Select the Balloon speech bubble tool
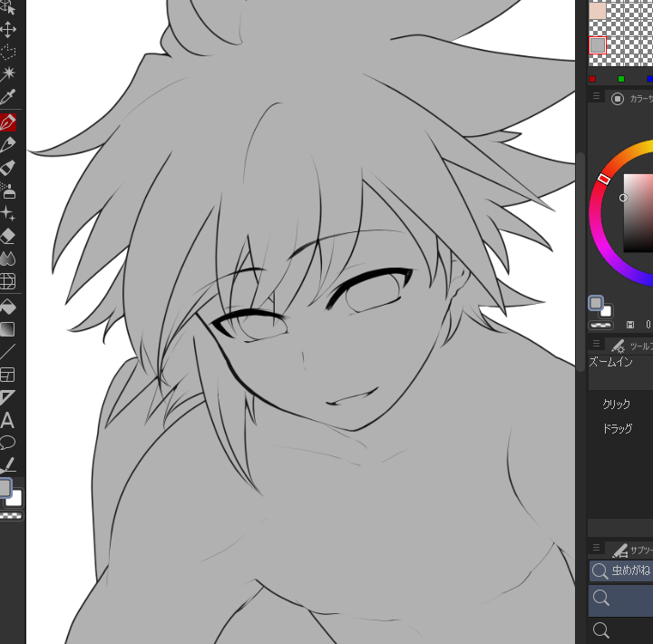The height and width of the screenshot is (644, 653). 8,443
